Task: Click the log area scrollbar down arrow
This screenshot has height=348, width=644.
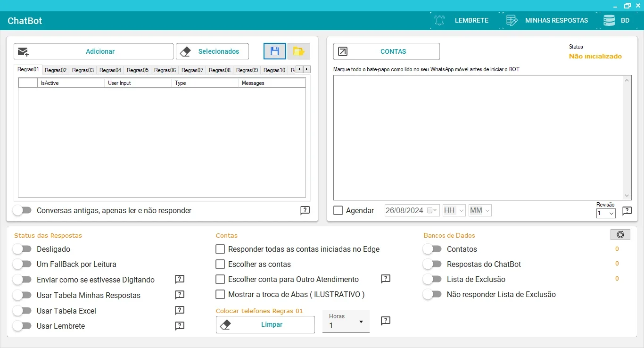Action: coord(627,196)
